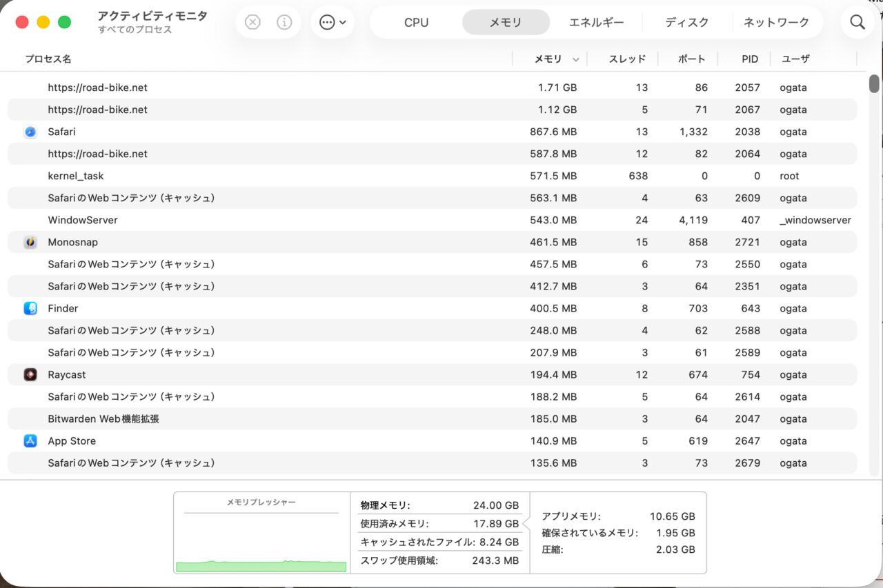This screenshot has width=883, height=588.
Task: Open the ディスク tab
Action: 686,22
